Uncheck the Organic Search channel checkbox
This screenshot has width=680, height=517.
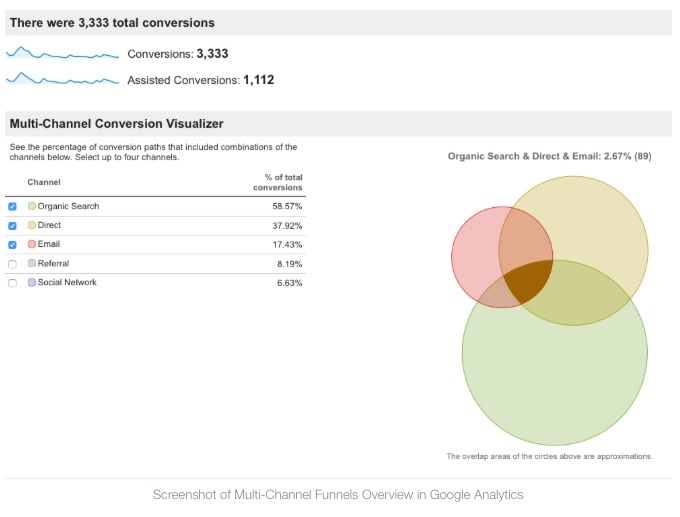pyautogui.click(x=12, y=206)
